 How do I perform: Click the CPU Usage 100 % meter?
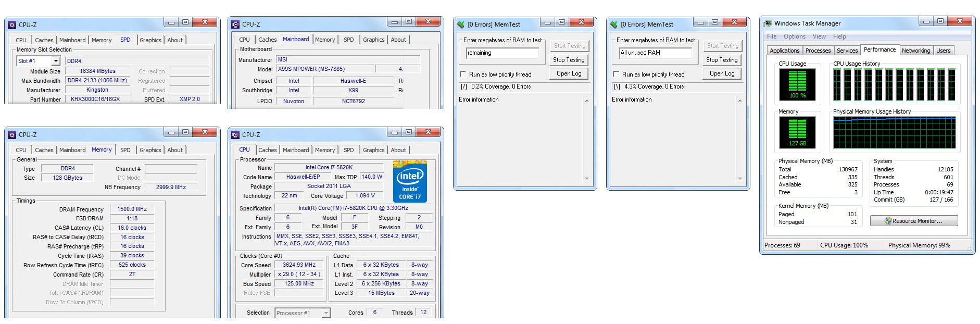tap(797, 84)
